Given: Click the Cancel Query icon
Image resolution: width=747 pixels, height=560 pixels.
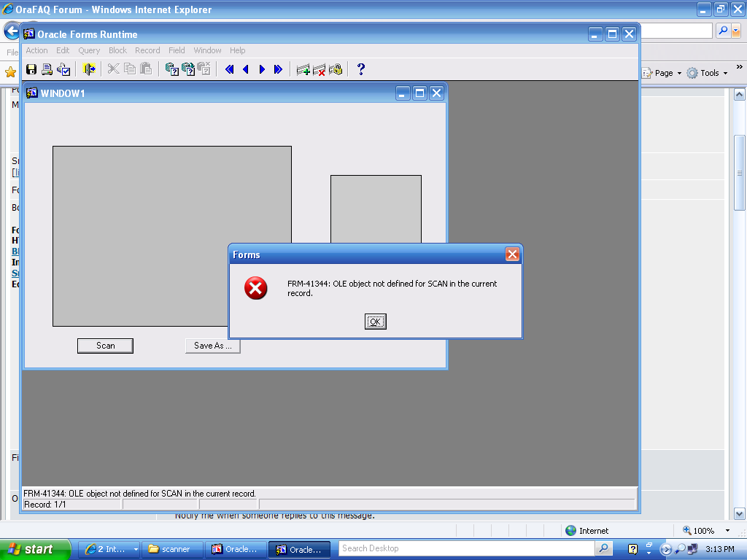Looking at the screenshot, I should click(204, 69).
